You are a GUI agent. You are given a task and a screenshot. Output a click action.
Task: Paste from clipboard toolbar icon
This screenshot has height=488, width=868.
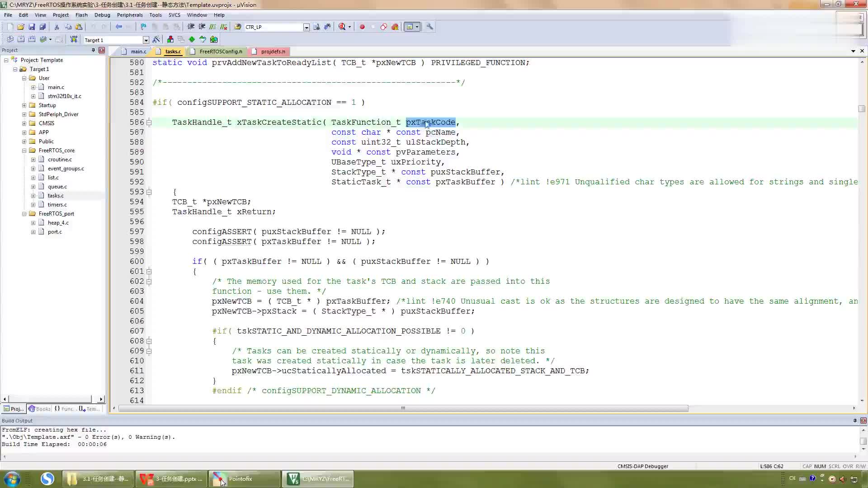click(79, 27)
